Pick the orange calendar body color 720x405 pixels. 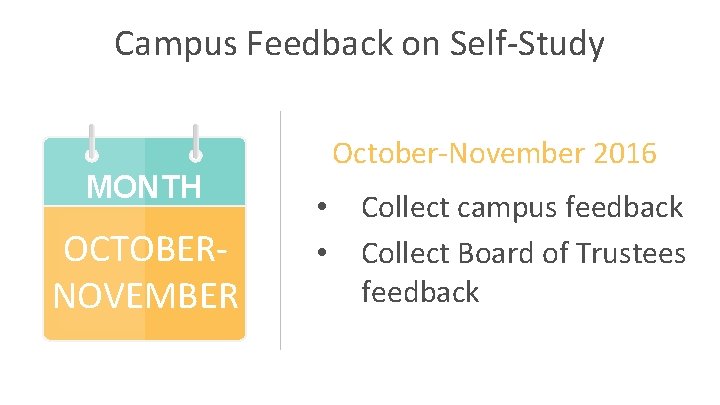pyautogui.click(x=144, y=274)
